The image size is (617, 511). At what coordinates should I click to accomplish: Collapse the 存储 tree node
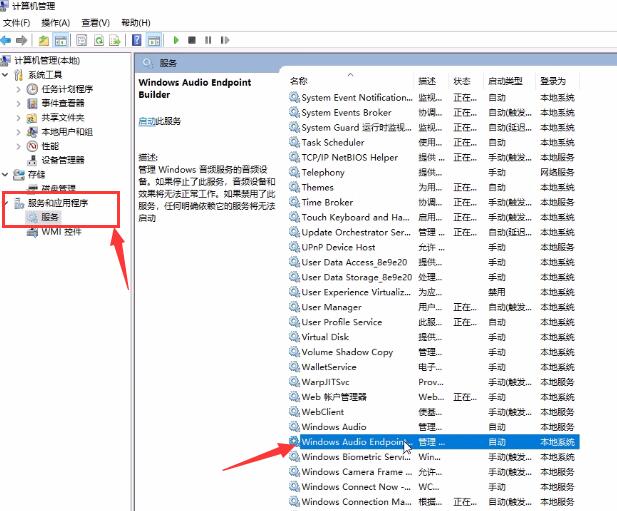click(x=5, y=174)
